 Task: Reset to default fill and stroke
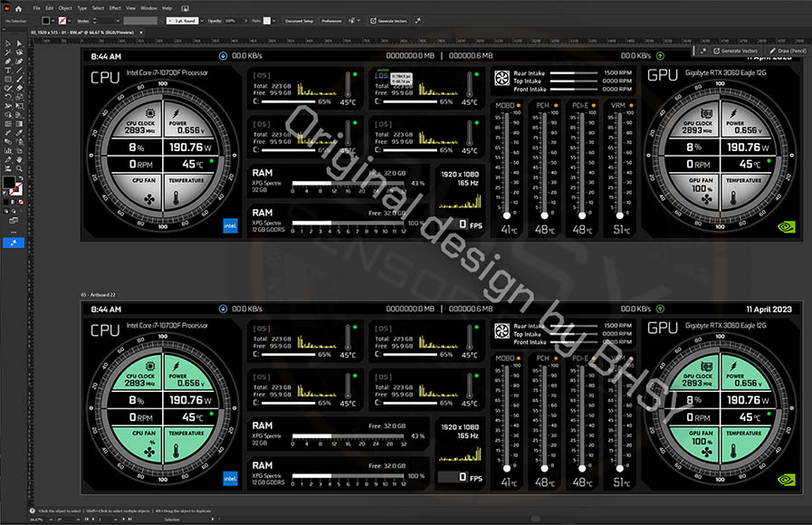coord(5,192)
